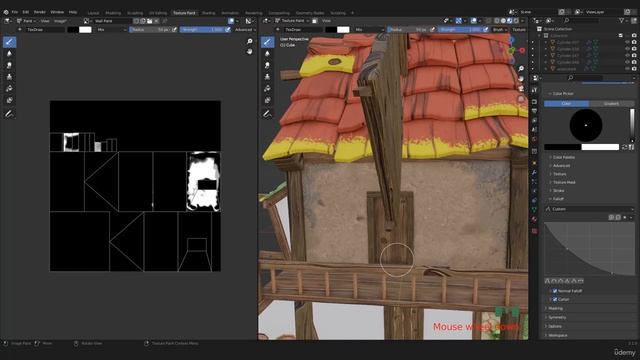
Task: Adjust Strength slider in image editor header
Action: click(x=202, y=29)
